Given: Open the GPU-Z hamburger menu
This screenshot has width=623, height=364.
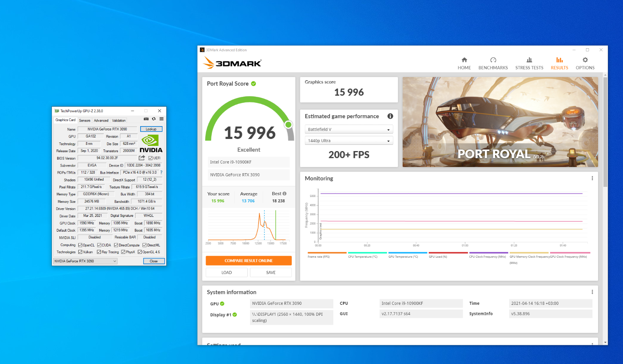Looking at the screenshot, I should (161, 119).
